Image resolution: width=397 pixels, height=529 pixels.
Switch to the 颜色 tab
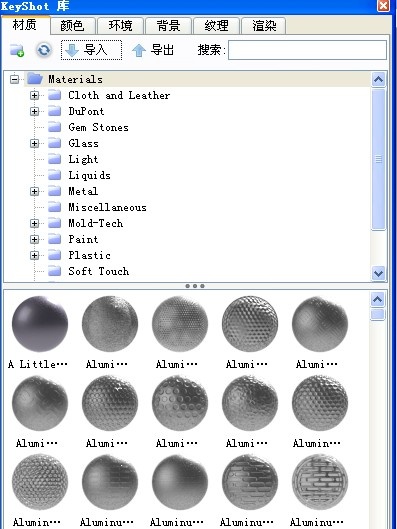[73, 26]
